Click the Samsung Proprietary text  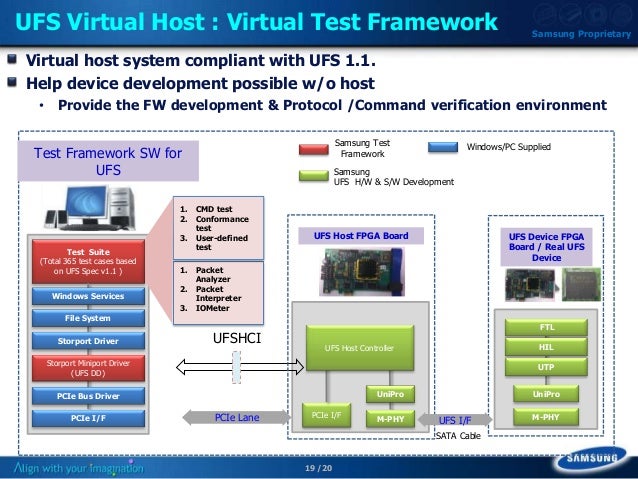581,34
